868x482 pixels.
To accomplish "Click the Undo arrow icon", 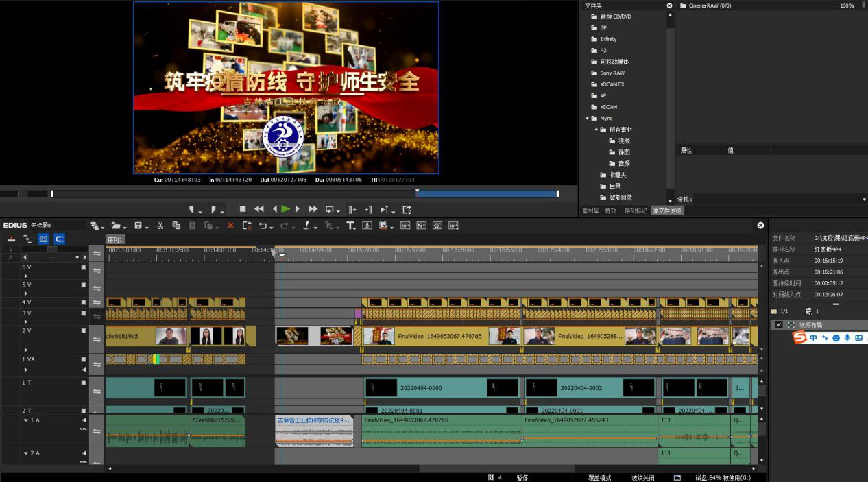I will [263, 226].
